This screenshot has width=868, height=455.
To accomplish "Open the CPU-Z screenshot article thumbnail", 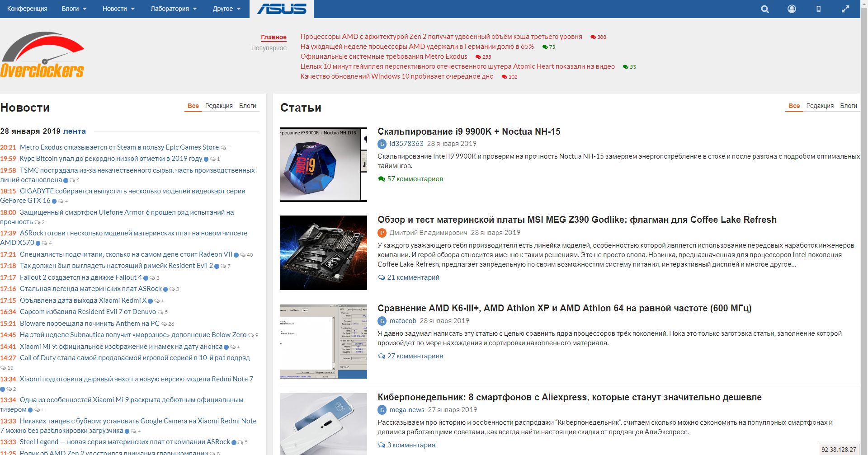I will 324,341.
